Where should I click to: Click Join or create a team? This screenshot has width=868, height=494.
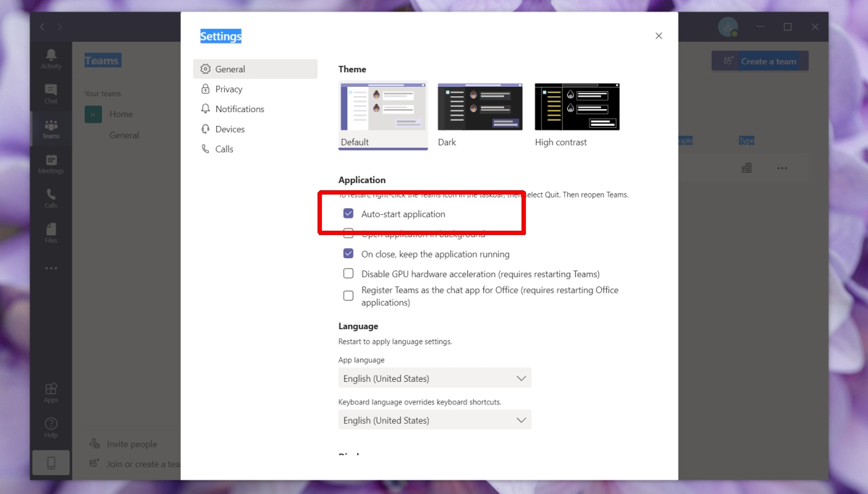[x=143, y=464]
